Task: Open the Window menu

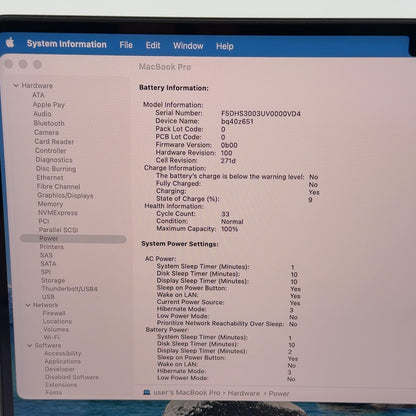Action: pyautogui.click(x=188, y=46)
